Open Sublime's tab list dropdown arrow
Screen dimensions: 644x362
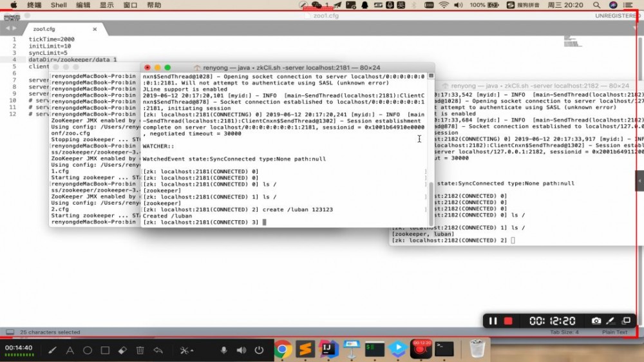(x=636, y=28)
